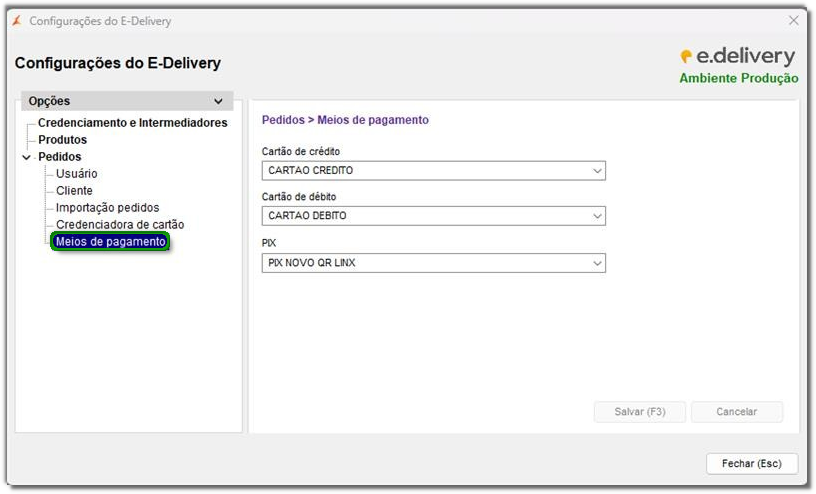Open Importação pedidos settings
Viewport: 816px width, 494px height.
(108, 208)
